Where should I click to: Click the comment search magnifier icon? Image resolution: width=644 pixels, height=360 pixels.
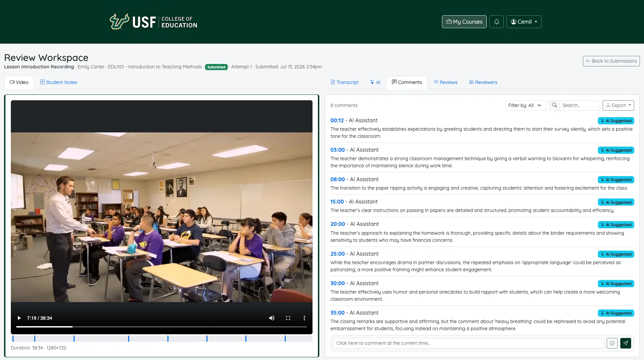555,105
